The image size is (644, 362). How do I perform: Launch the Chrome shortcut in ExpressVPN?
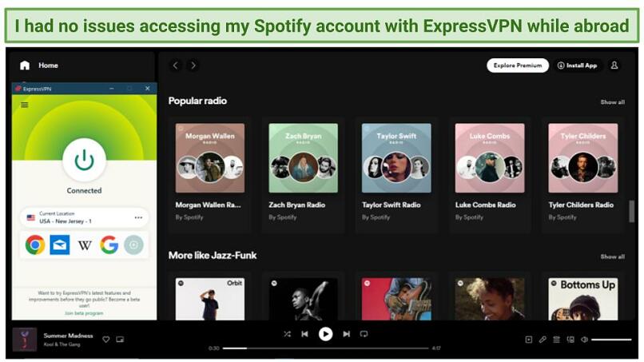tap(35, 245)
